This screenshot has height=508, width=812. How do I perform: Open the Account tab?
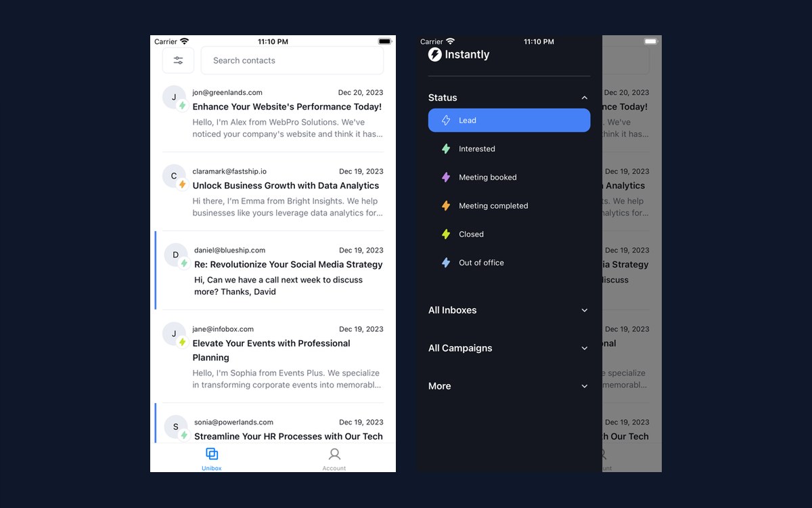pyautogui.click(x=334, y=459)
